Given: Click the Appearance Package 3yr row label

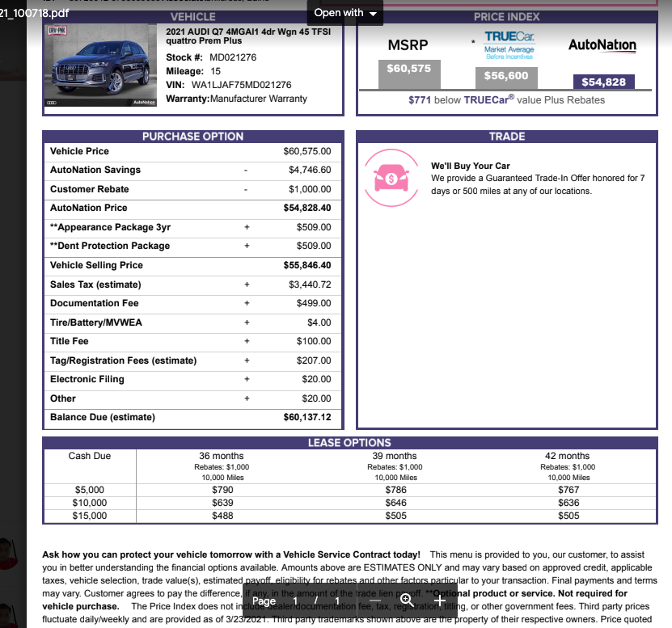Looking at the screenshot, I should [110, 227].
